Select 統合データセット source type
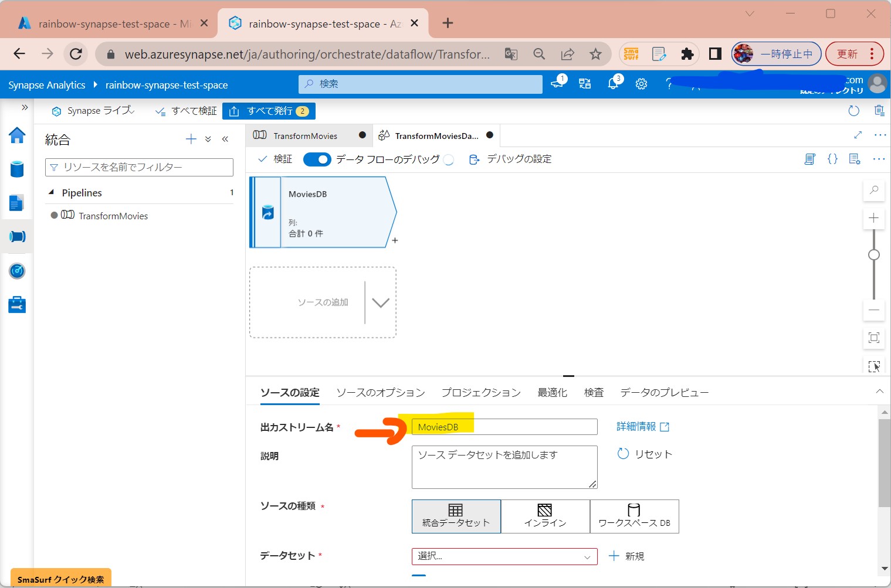Screen dimensions: 891x588 (x=456, y=516)
